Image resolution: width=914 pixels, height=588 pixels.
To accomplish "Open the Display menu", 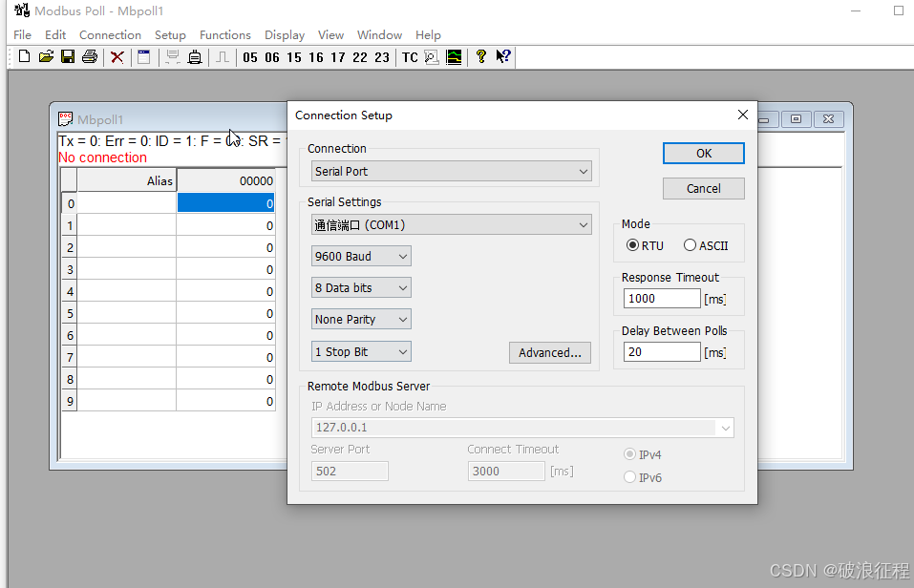I will pos(285,35).
